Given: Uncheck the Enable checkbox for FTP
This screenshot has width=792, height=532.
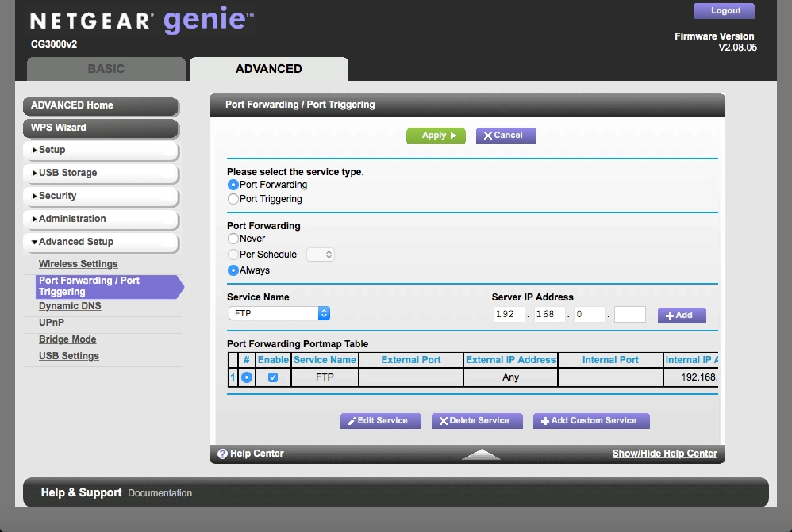Looking at the screenshot, I should coord(273,377).
